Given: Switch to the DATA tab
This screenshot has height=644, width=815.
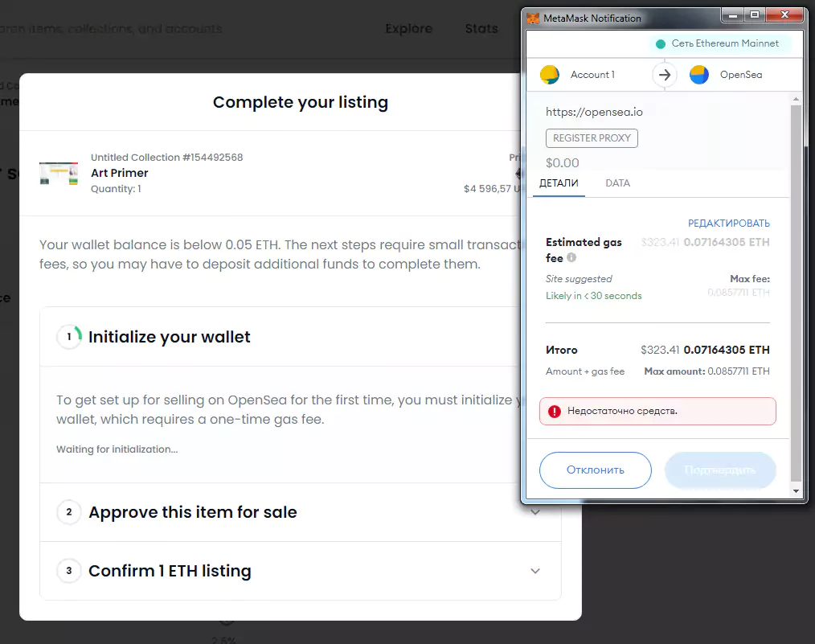Looking at the screenshot, I should [x=617, y=183].
